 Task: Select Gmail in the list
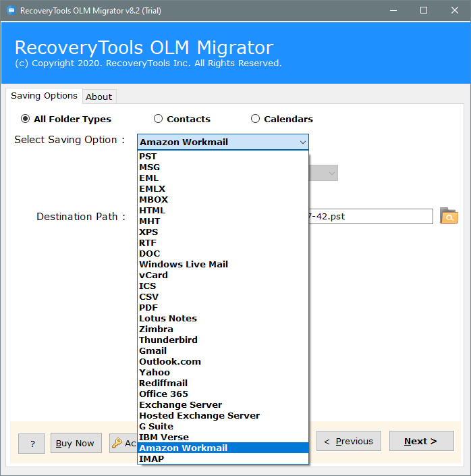point(223,351)
